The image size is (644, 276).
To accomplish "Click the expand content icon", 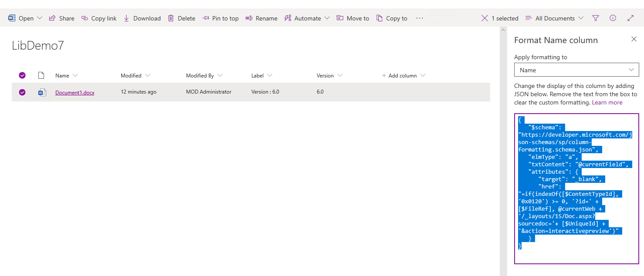I will coord(630,18).
